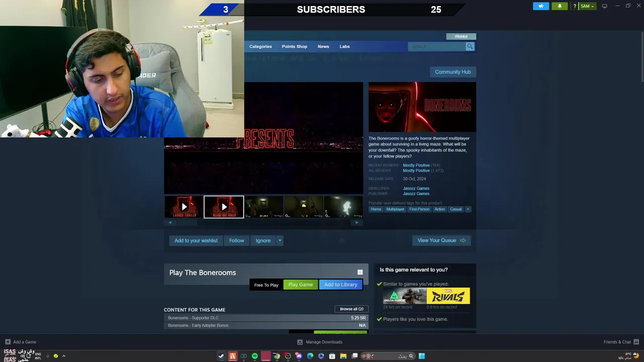Open the Bonerooms capsule header image

coord(422,107)
